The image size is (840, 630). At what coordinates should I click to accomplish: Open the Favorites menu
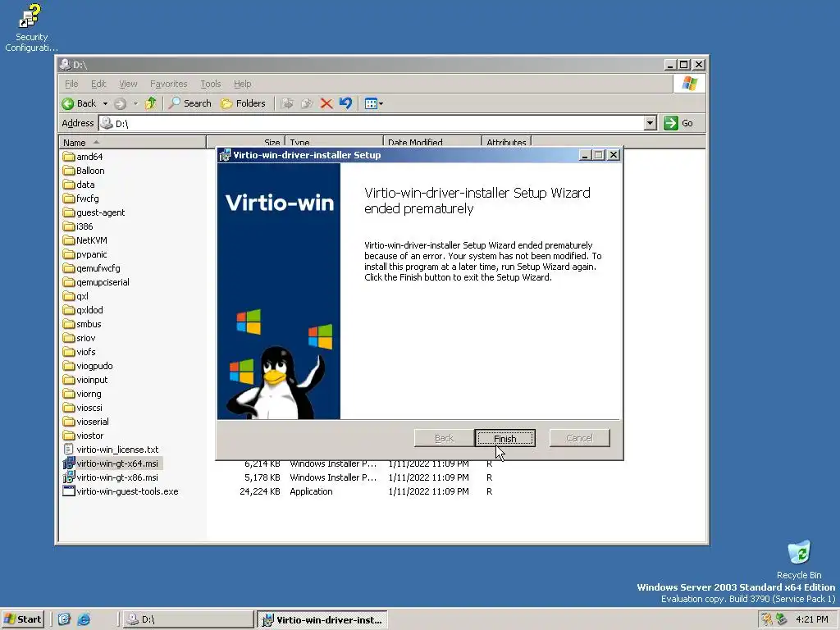pyautogui.click(x=169, y=84)
